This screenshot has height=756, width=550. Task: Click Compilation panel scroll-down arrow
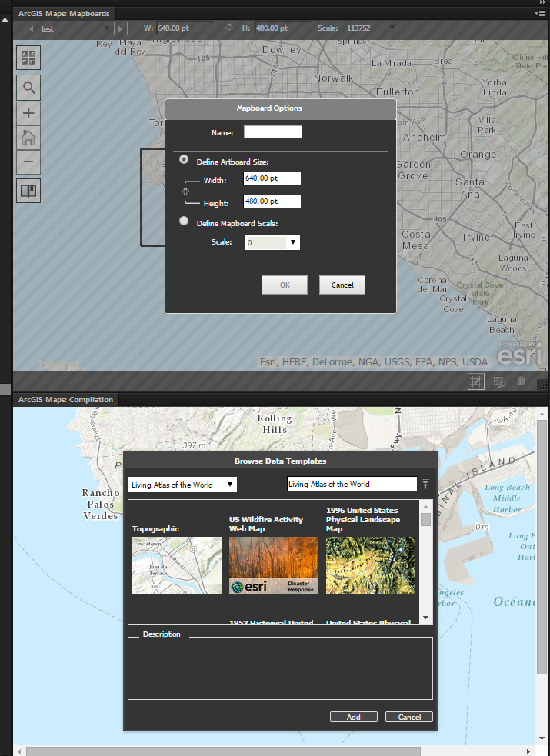(x=542, y=738)
